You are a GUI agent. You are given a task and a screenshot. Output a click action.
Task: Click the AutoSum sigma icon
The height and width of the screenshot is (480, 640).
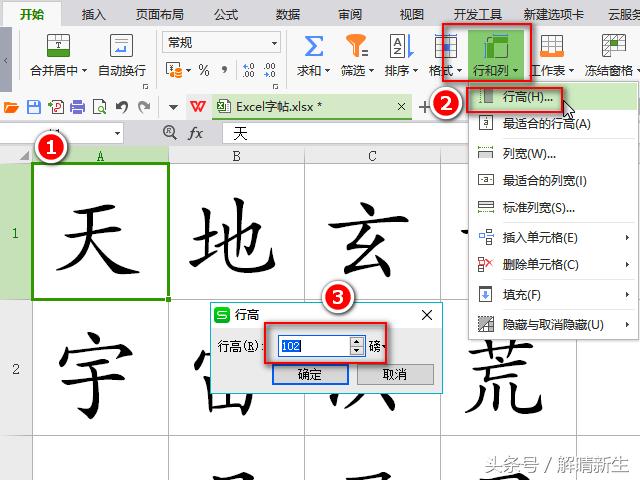pos(313,45)
